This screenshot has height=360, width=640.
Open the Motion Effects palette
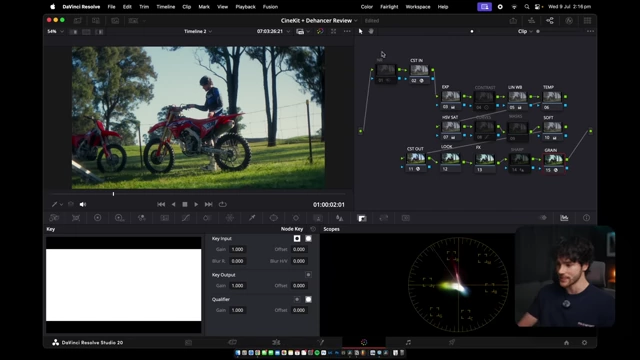tap(164, 218)
